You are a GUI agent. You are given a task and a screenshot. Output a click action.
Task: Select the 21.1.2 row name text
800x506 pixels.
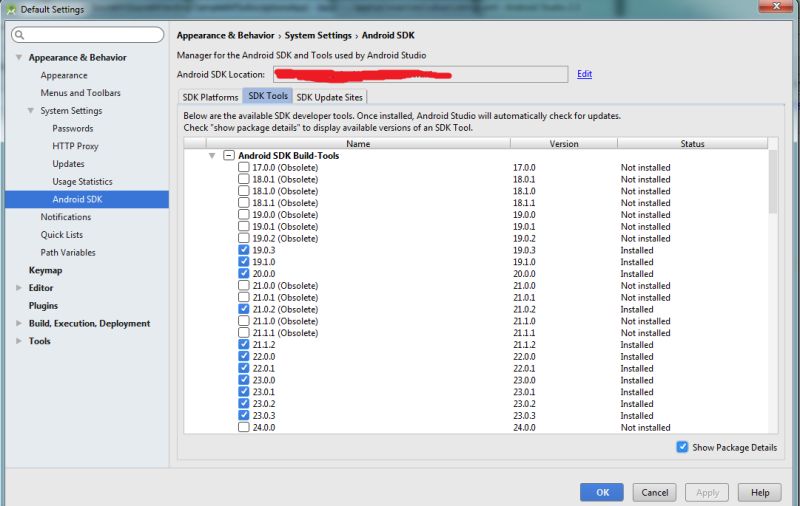click(x=264, y=344)
